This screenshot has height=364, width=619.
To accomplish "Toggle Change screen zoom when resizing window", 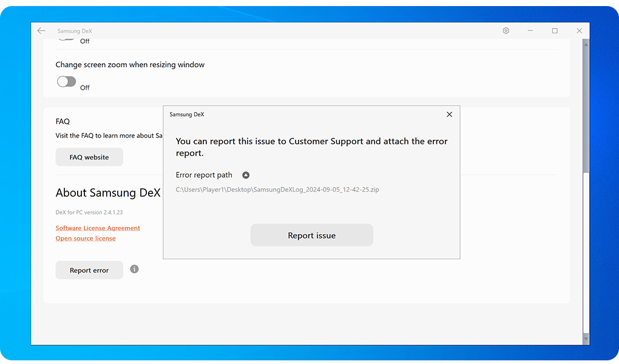I will pyautogui.click(x=66, y=82).
